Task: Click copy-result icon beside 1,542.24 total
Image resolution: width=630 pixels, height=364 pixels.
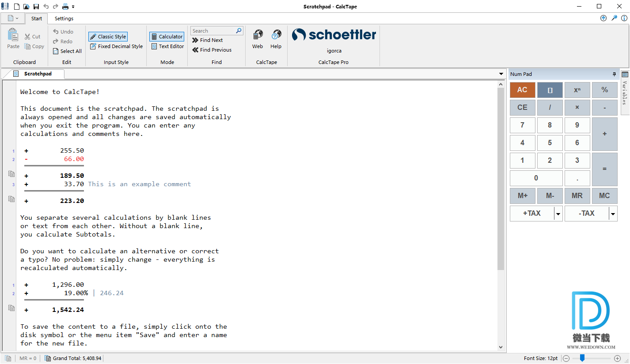Action: click(11, 308)
